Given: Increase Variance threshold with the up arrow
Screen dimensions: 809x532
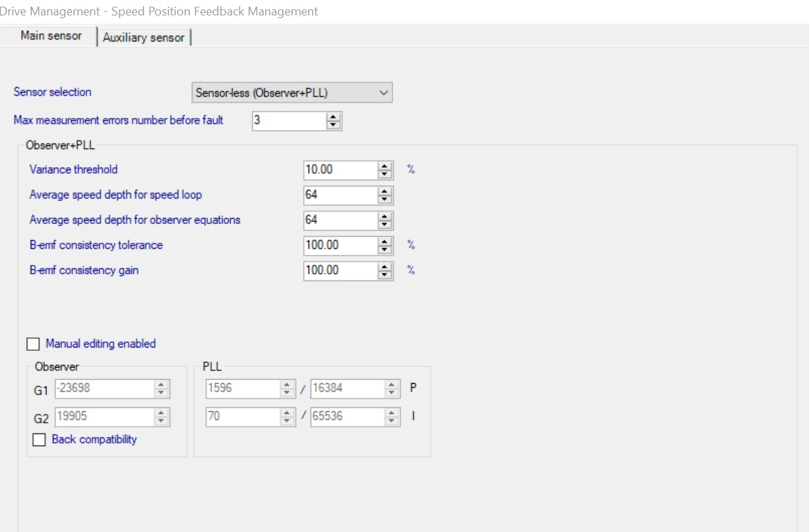Looking at the screenshot, I should (x=384, y=166).
